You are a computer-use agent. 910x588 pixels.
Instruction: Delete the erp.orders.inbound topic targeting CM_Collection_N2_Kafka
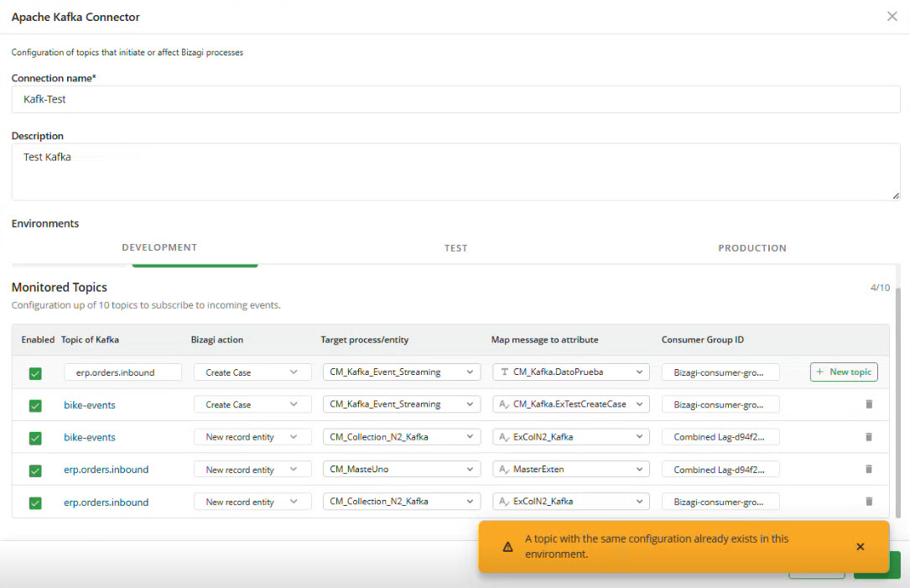[869, 501]
